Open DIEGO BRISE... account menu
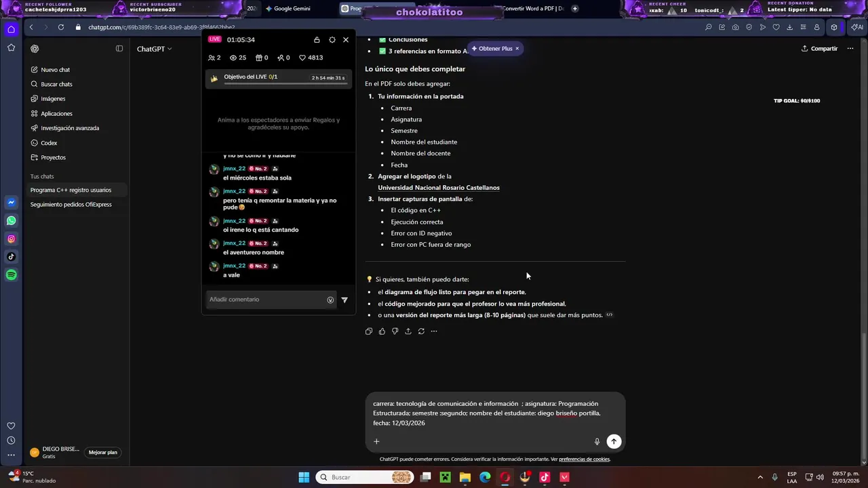 55,453
